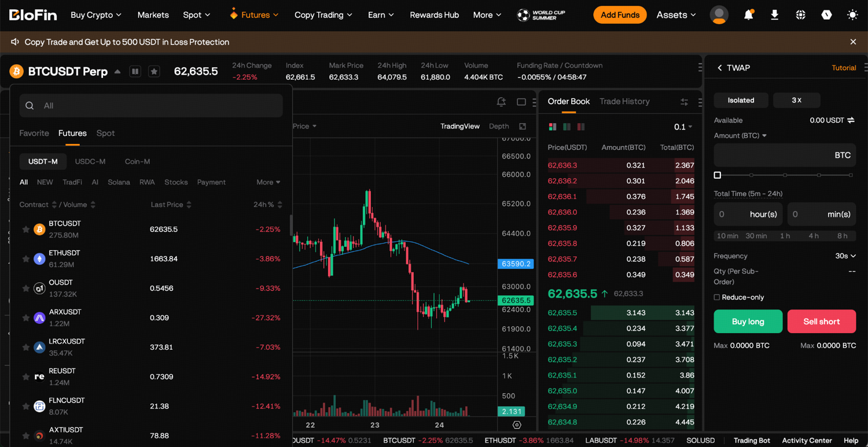This screenshot has width=868, height=447.
Task: Expand the Assets dropdown
Action: pos(676,15)
